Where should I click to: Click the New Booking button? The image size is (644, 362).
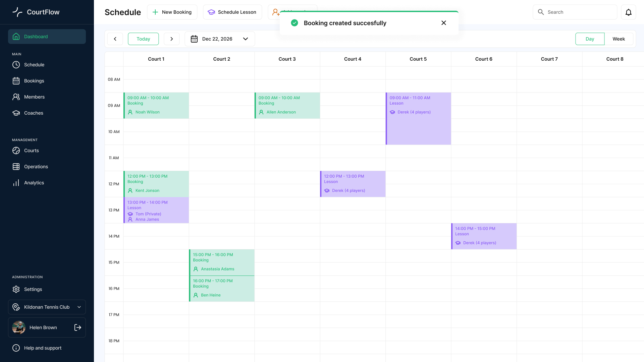[172, 12]
